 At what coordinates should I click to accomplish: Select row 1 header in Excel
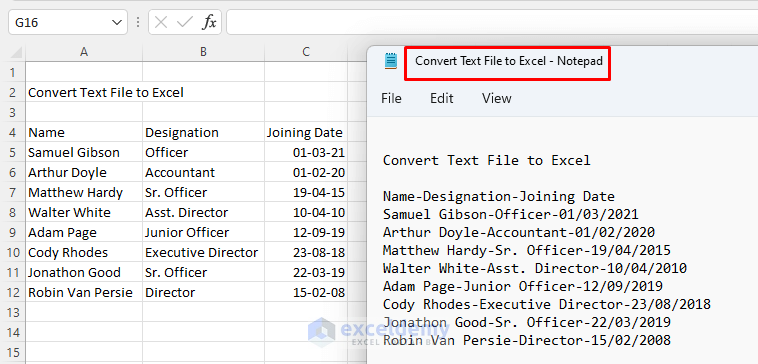(x=13, y=73)
